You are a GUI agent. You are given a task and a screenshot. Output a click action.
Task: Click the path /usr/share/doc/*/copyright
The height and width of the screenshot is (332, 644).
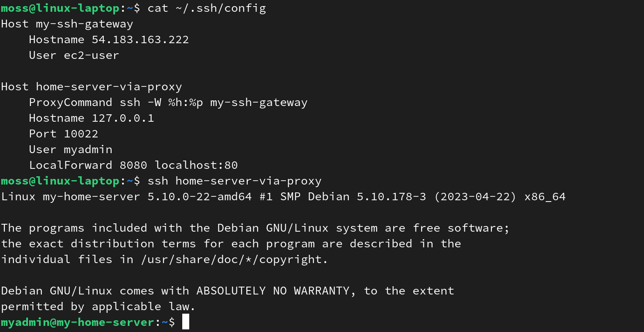click(234, 260)
